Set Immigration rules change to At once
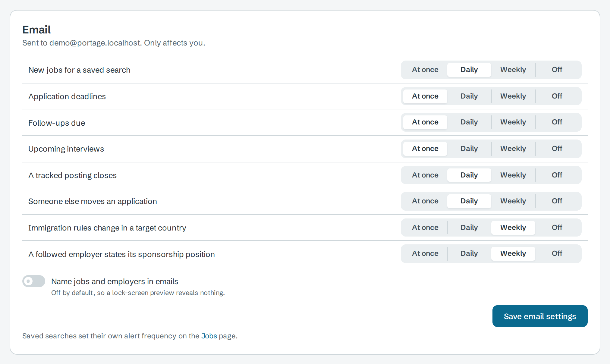610x364 pixels. click(425, 227)
